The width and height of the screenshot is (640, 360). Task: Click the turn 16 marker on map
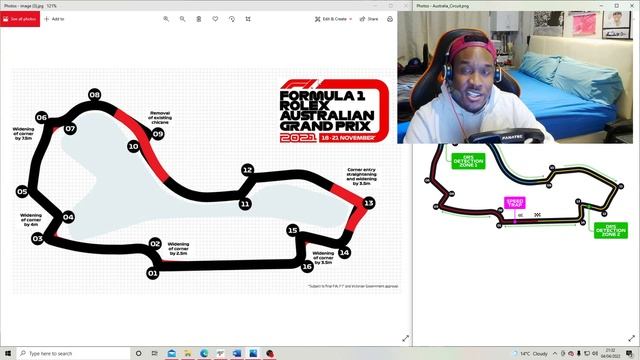[x=307, y=267]
